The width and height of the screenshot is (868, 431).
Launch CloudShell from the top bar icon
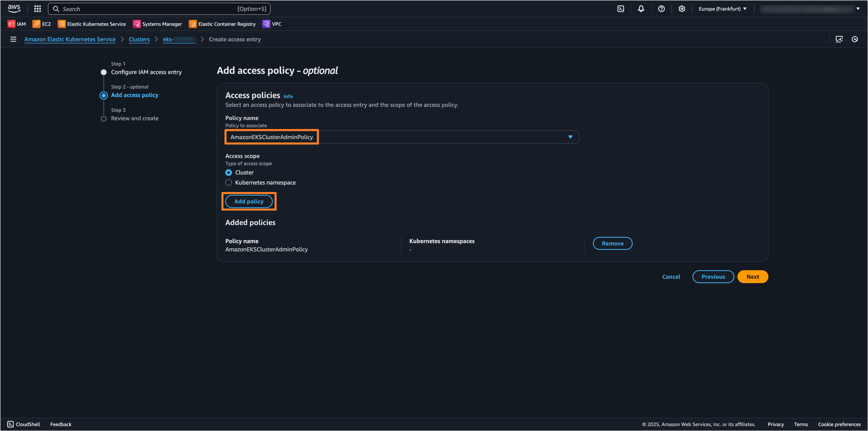pyautogui.click(x=621, y=9)
